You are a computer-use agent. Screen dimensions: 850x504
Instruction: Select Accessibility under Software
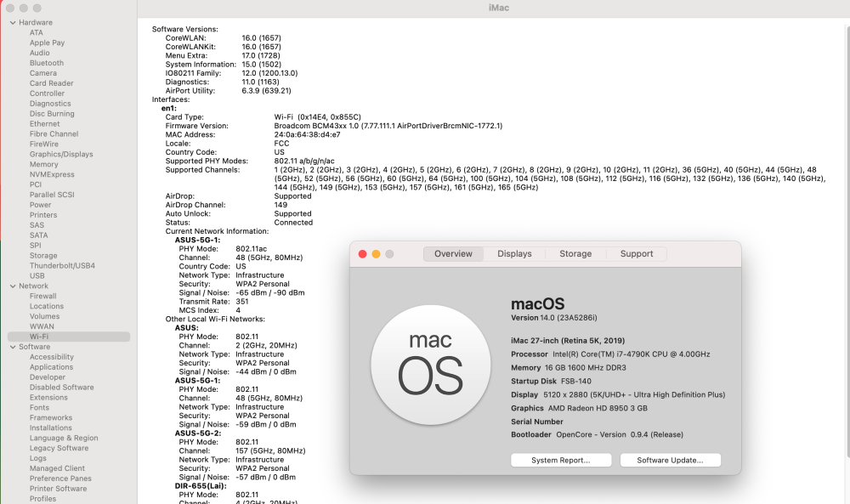tap(52, 357)
